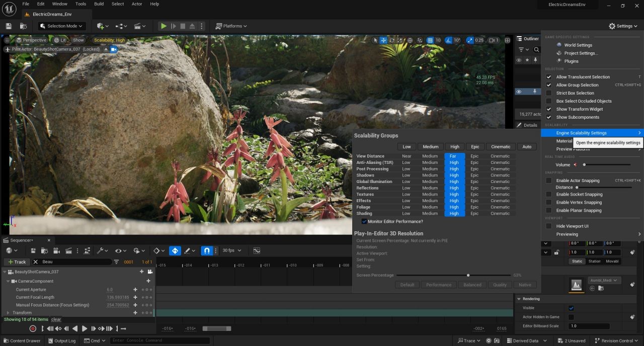This screenshot has width=644, height=346.
Task: Uncheck Monitor Editor Performance checkbox
Action: tap(364, 221)
